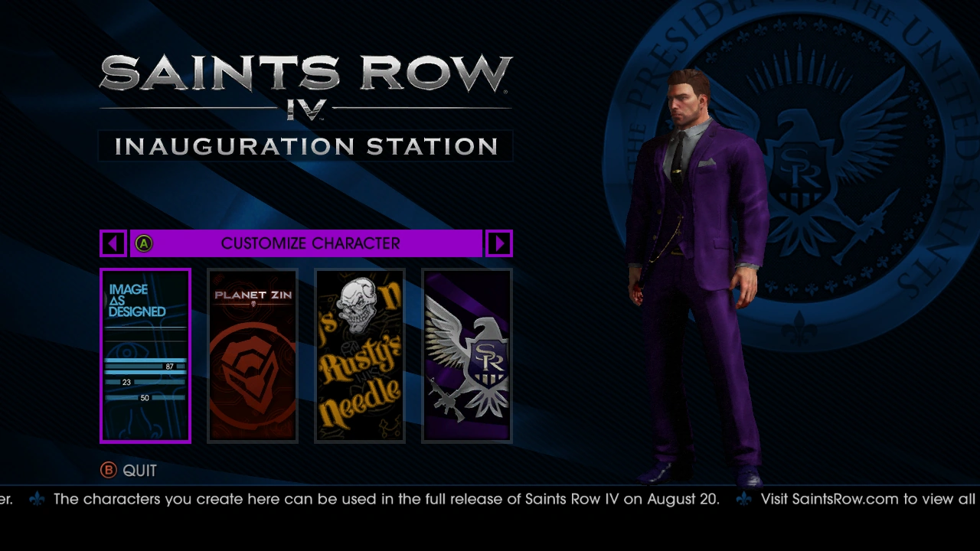Viewport: 980px width, 551px height.
Task: Click the slider showing value 87
Action: [145, 367]
